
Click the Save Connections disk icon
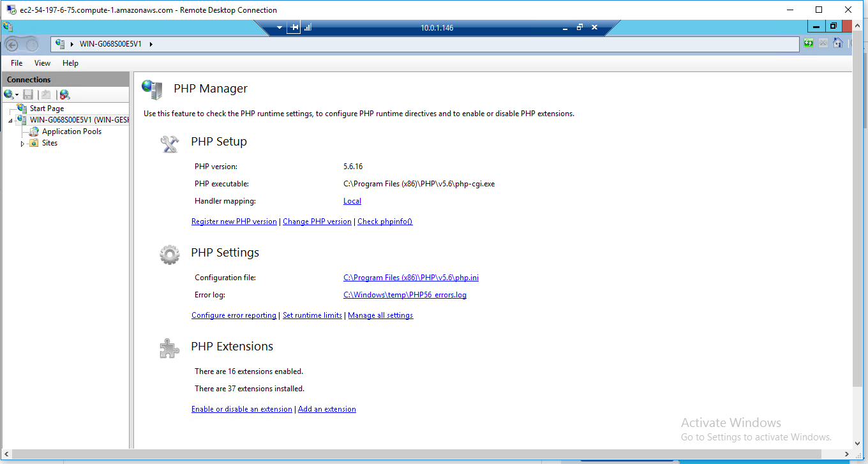click(27, 94)
